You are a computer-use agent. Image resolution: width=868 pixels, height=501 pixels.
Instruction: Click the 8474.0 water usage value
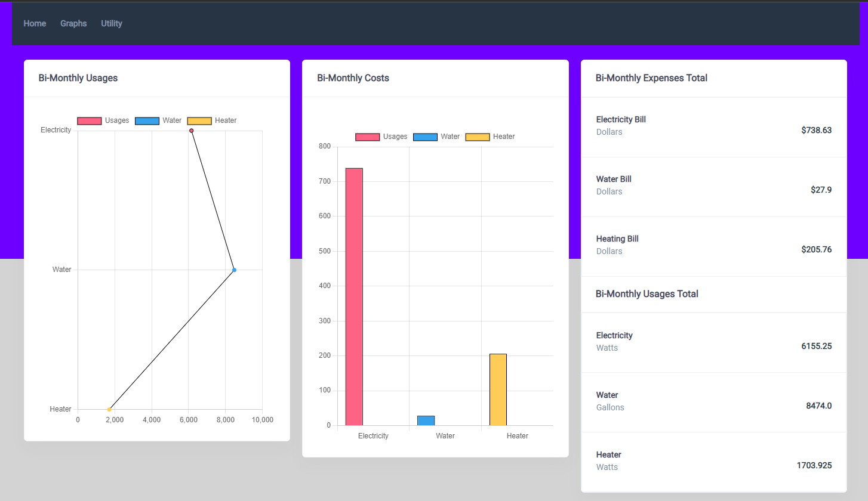click(819, 406)
